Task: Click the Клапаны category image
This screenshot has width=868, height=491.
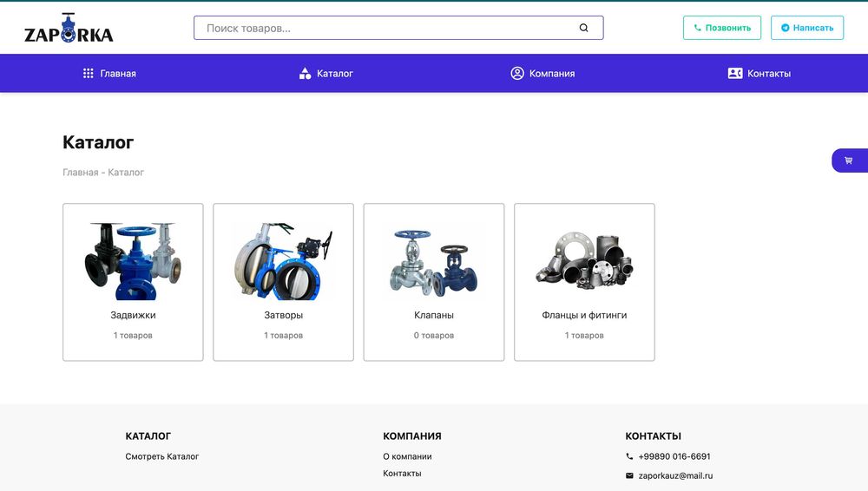Action: [x=434, y=262]
